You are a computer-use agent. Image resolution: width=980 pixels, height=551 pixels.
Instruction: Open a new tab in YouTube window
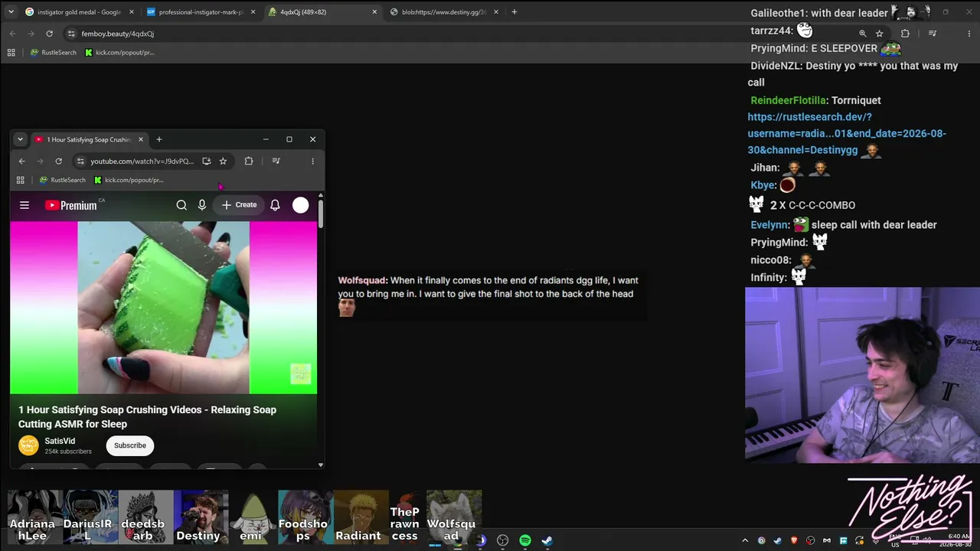click(x=159, y=139)
